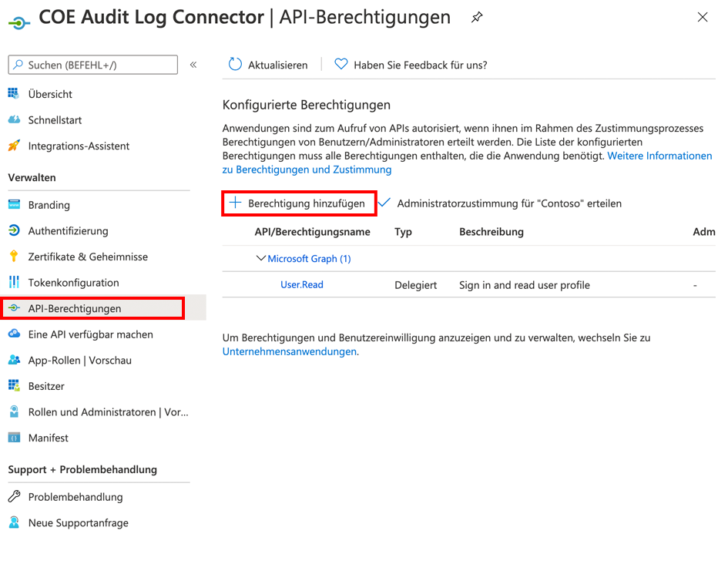Click the checkmark icon for Administratorzustimmung
Screen dimensions: 728x564
click(384, 203)
